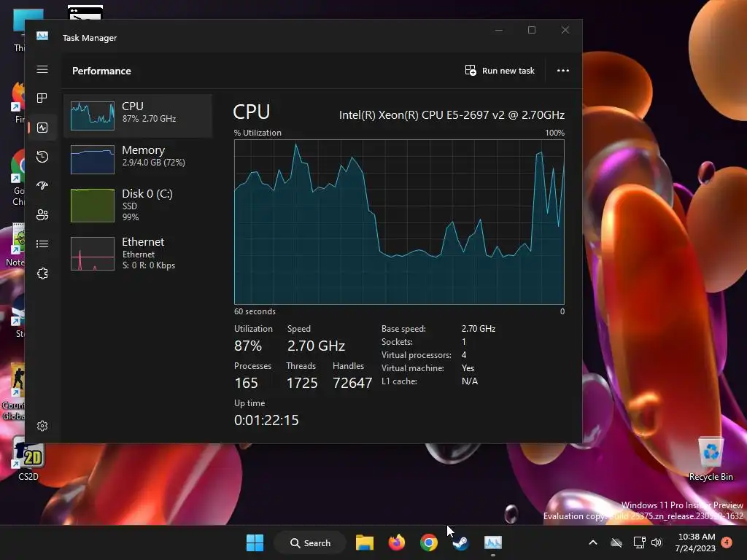This screenshot has width=747, height=560.
Task: Click the Run new task button
Action: (x=500, y=71)
